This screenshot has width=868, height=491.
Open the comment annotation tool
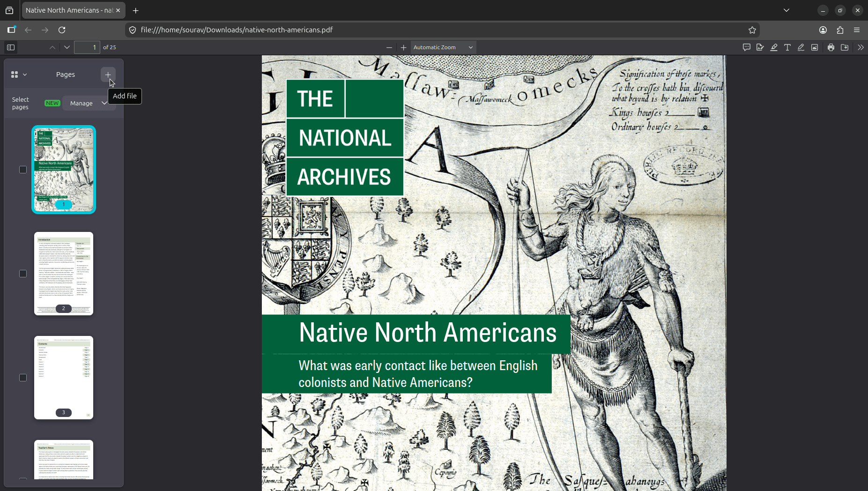(747, 47)
